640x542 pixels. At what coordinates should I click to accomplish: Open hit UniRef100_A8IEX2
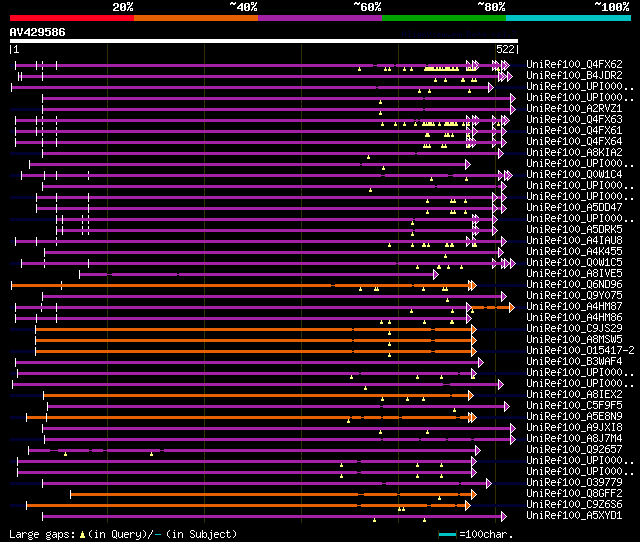(574, 395)
